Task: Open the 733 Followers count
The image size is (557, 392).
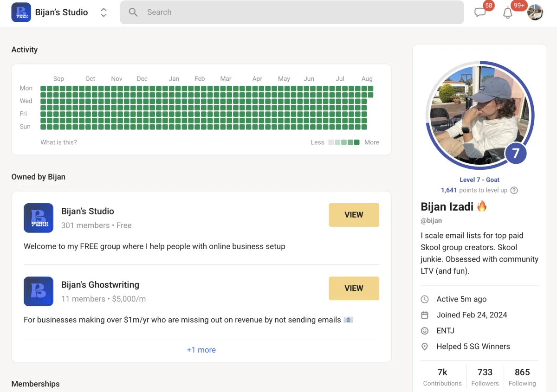Action: (x=485, y=377)
